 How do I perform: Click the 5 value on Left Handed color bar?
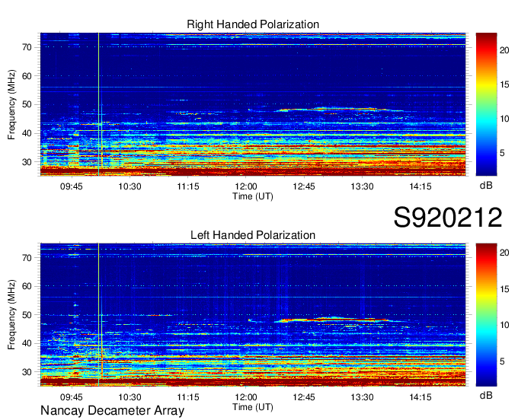coord(503,361)
